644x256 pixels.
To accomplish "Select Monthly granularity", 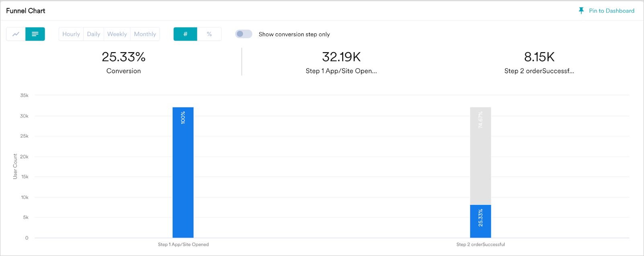I will tap(145, 34).
